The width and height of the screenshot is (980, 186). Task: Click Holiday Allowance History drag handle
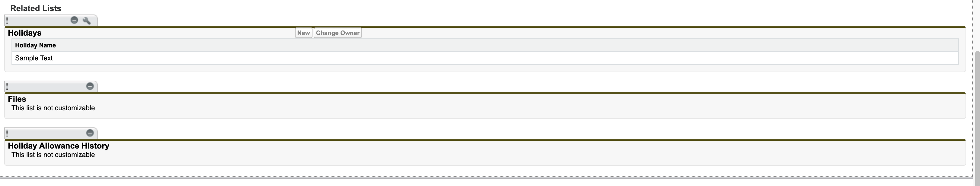7,133
